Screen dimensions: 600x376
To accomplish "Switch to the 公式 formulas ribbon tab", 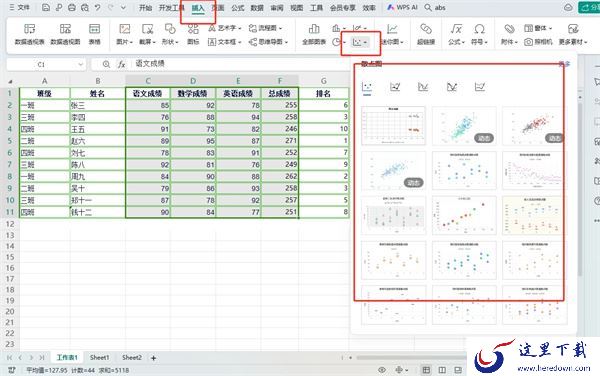I will pyautogui.click(x=238, y=8).
